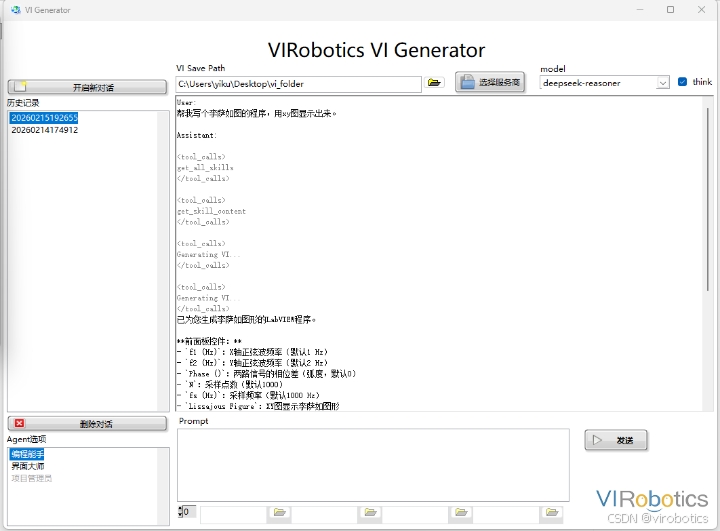Screen dimensions: 720x531
Task: Choose the 编程能手 agent option
Action: click(x=28, y=454)
